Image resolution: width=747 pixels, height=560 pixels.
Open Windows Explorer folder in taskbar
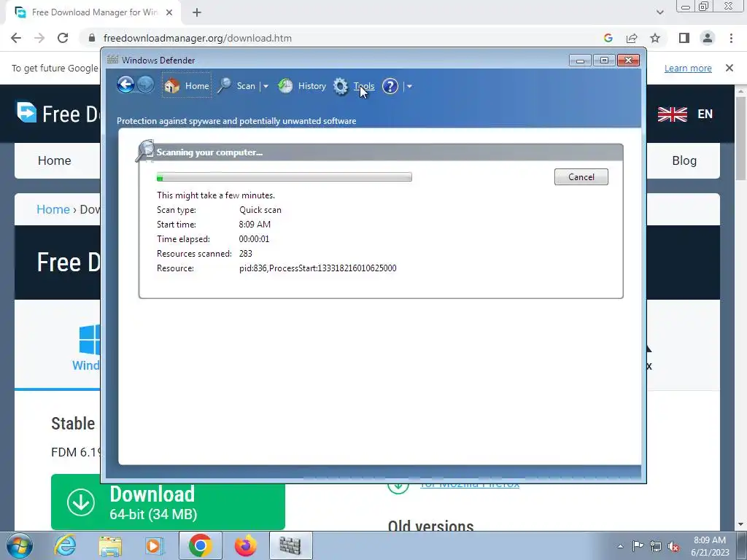(110, 545)
